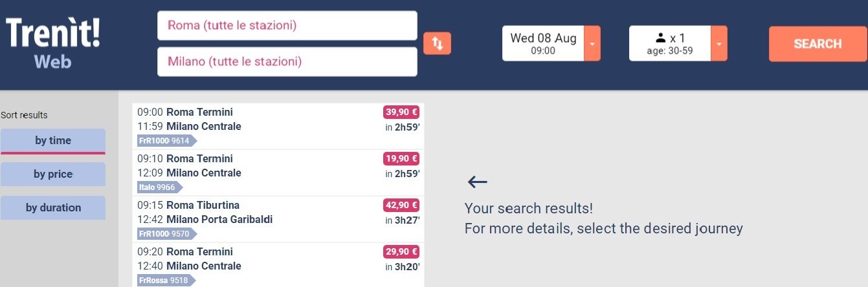Select the 09:20 Roma Termini journey
This screenshot has height=287, width=868.
pos(278,265)
